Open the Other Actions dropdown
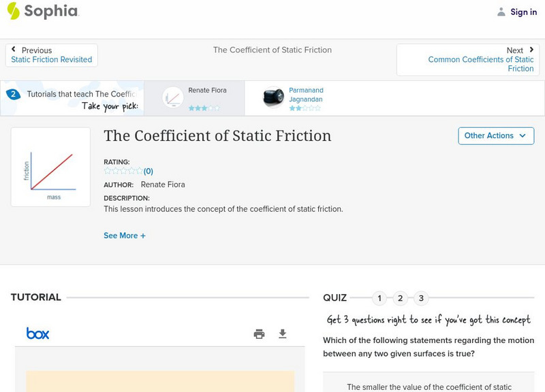This screenshot has width=545, height=392. (497, 135)
